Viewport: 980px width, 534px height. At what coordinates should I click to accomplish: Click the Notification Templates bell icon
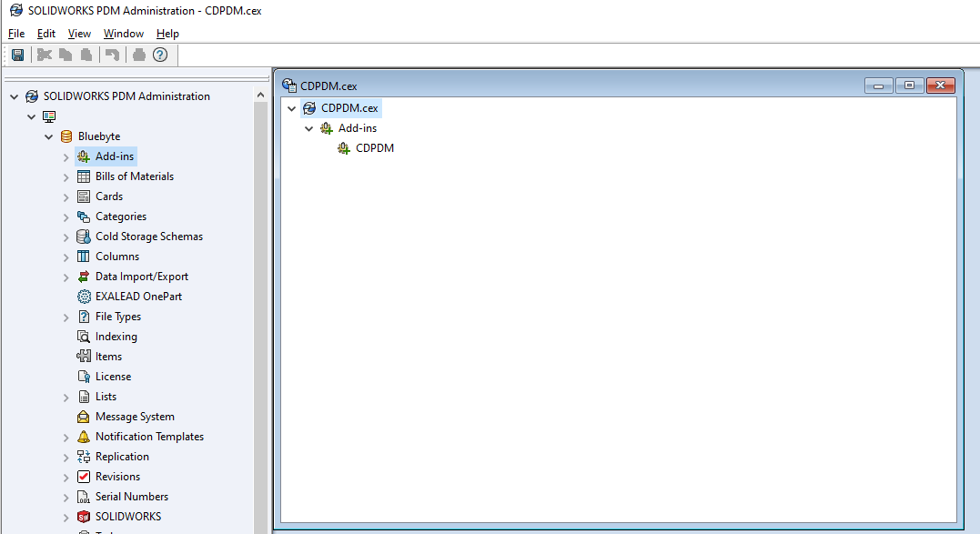[x=83, y=437]
